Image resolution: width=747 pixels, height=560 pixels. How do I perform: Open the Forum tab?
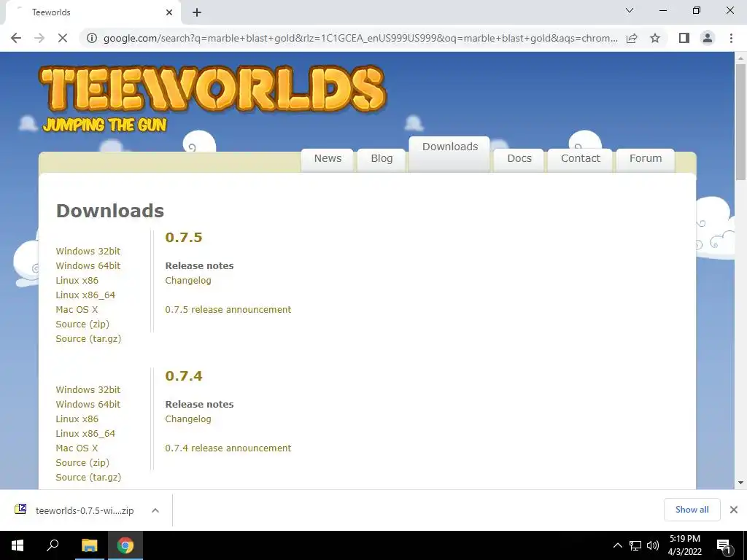click(646, 158)
